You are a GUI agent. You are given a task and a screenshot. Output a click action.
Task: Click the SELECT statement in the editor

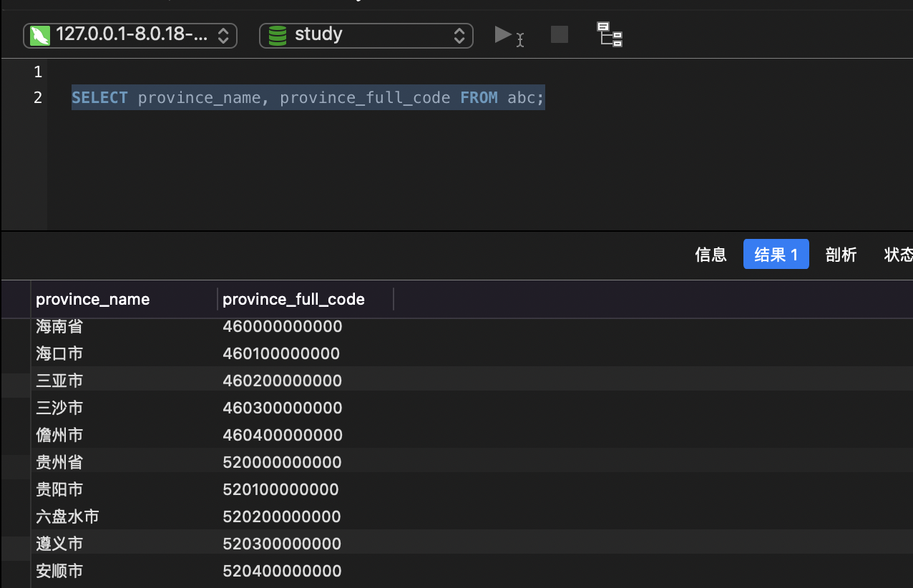tap(308, 98)
